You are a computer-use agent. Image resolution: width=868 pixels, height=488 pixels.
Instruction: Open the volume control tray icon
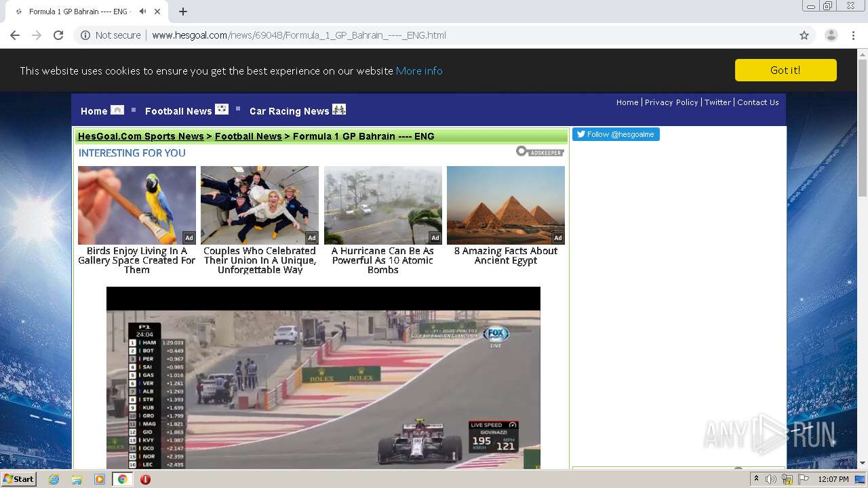tap(771, 479)
